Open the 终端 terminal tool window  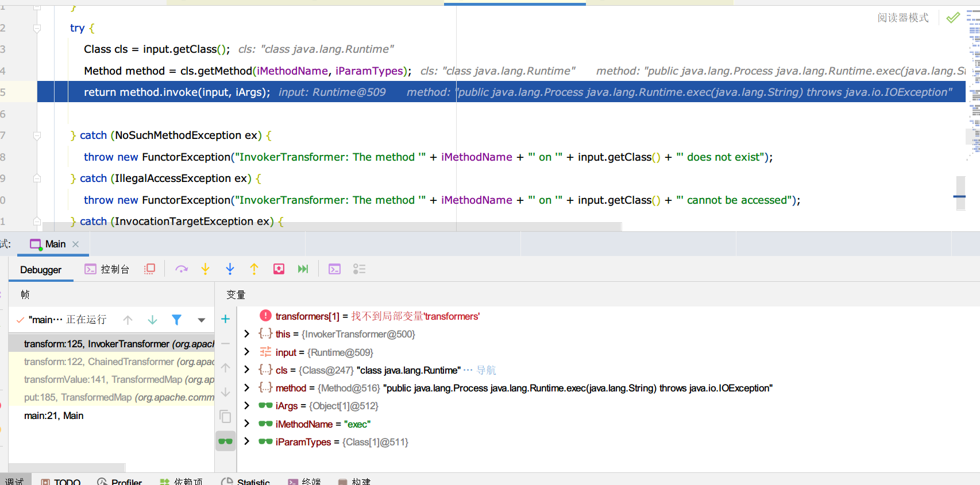coord(304,482)
